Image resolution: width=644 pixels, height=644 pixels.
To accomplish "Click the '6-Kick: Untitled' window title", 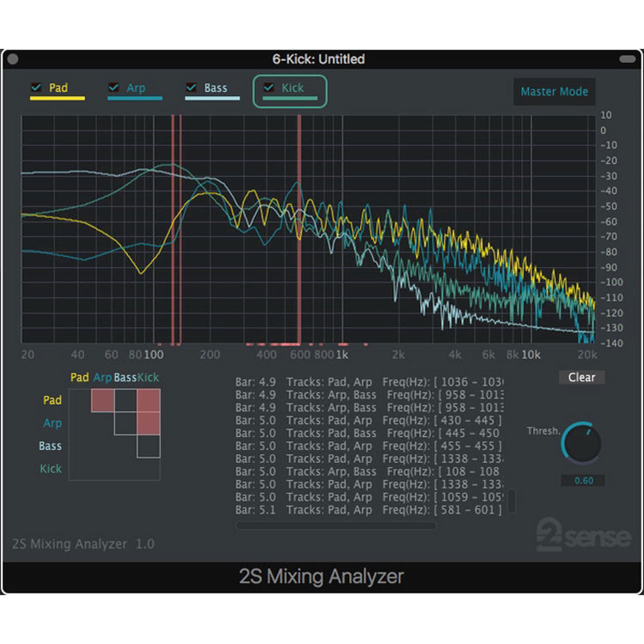I will point(319,59).
